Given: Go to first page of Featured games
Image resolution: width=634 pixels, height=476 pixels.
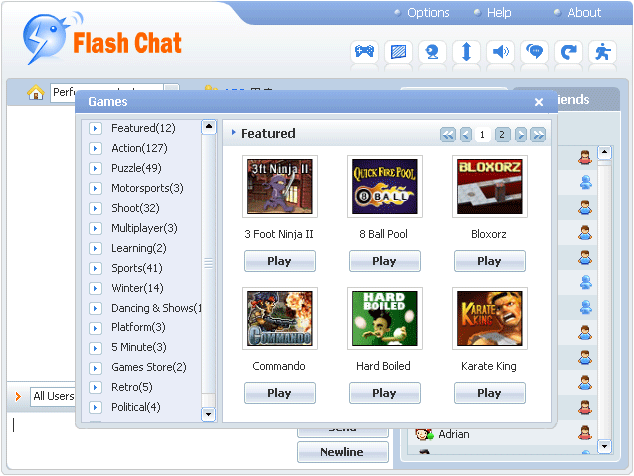Looking at the screenshot, I should click(x=448, y=135).
